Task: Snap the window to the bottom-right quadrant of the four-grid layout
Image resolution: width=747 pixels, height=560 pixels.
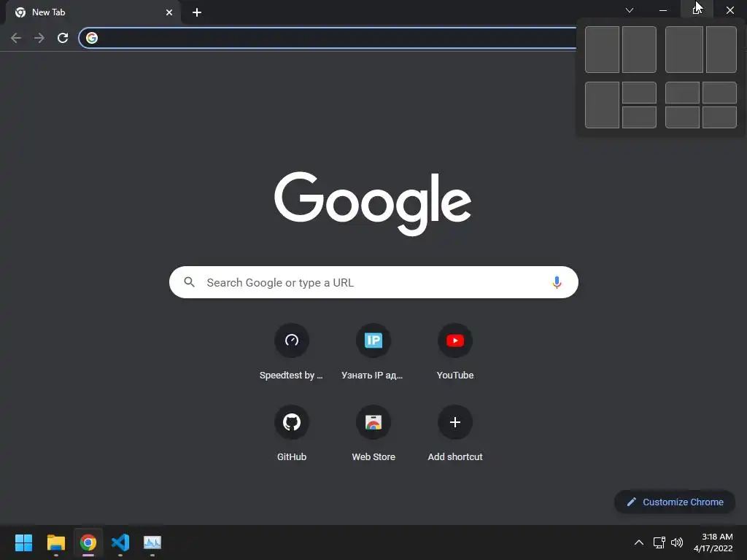Action: pos(720,117)
